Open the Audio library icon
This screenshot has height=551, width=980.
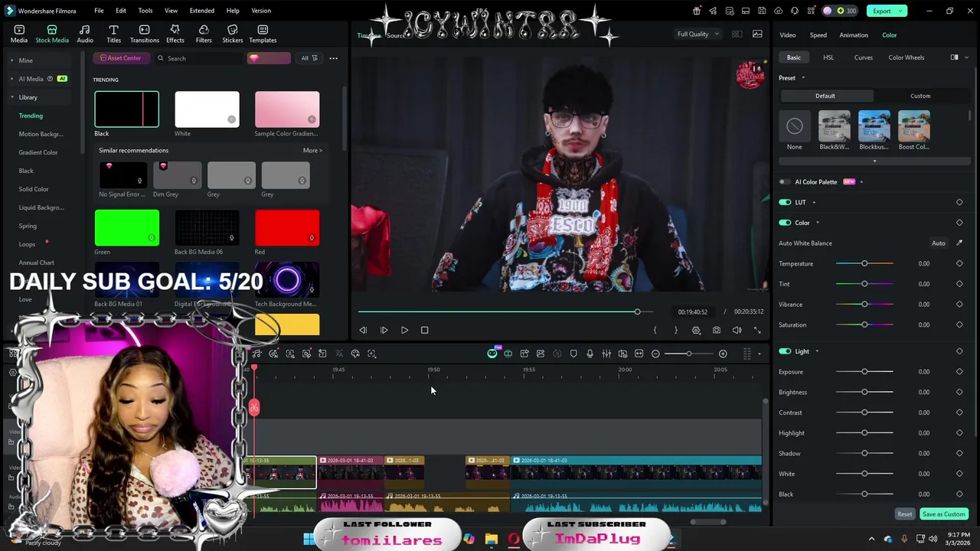tap(85, 30)
